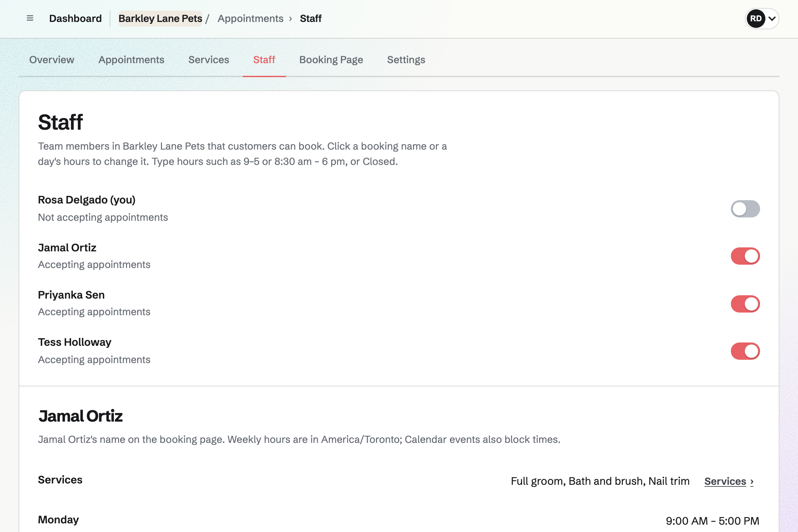The width and height of the screenshot is (798, 532).
Task: Open the Services link for Jamal Ortiz
Action: [x=729, y=481]
